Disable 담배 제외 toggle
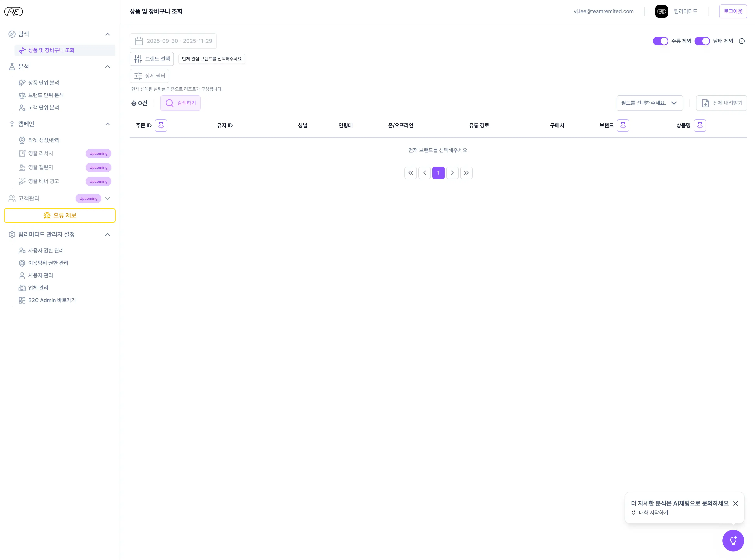The width and height of the screenshot is (755, 560). coord(702,41)
